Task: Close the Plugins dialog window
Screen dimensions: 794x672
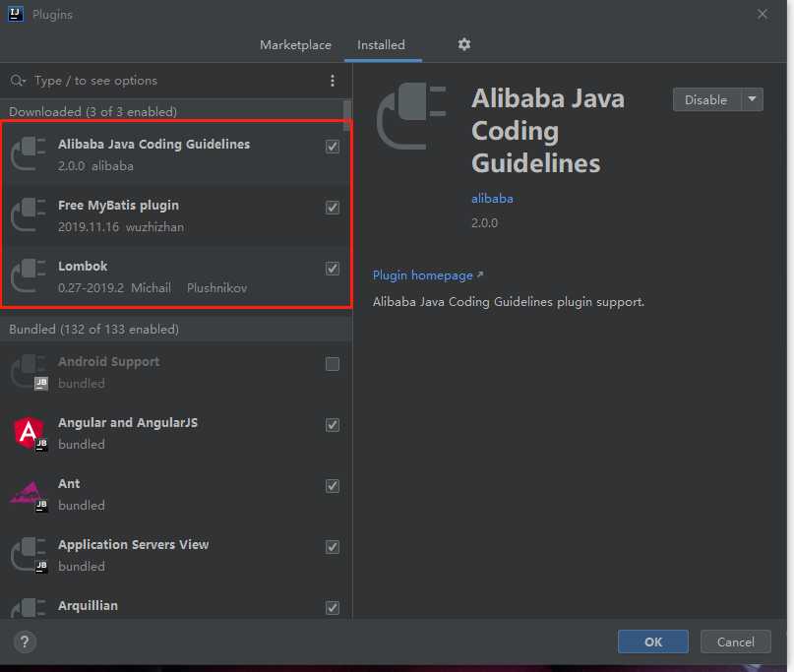Action: click(763, 14)
